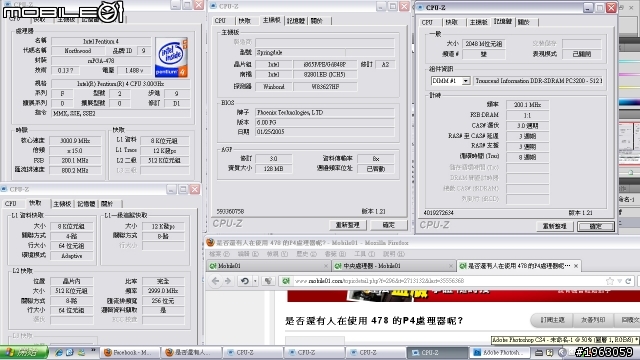The width and height of the screenshot is (640, 360).
Task: Click the Intel Inside Pentium 4 logo
Action: point(171,58)
